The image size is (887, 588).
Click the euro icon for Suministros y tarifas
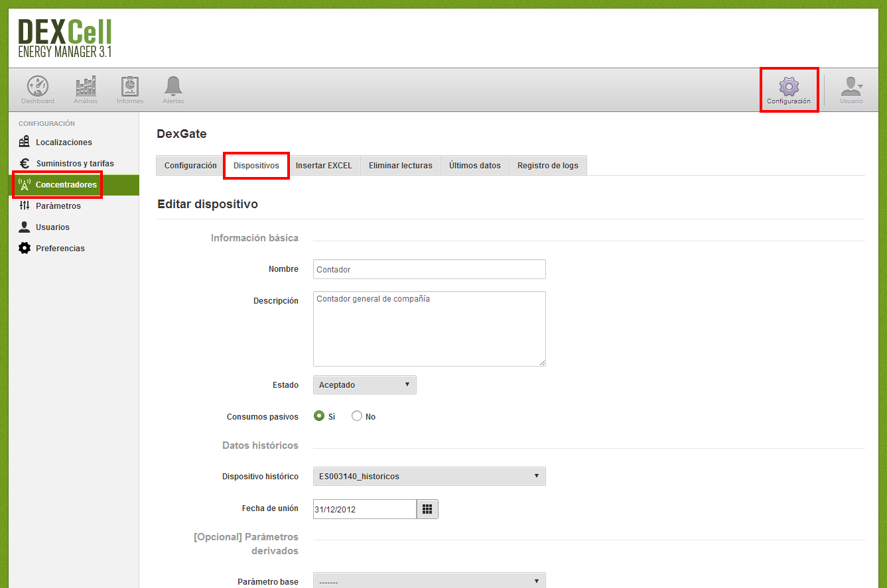[x=25, y=163]
